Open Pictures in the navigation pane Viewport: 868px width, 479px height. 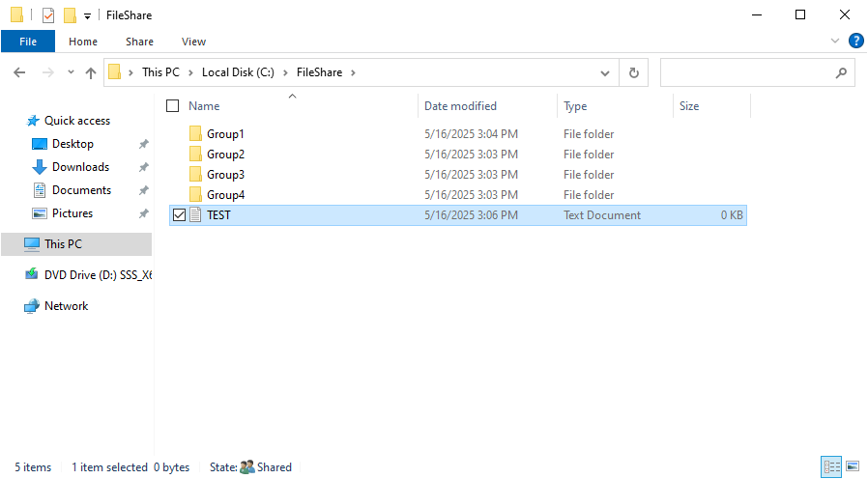(72, 213)
